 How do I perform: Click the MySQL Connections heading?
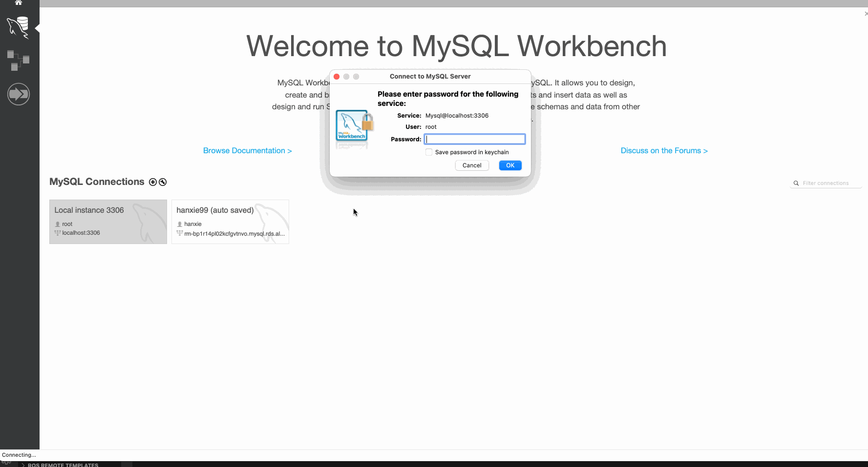point(97,182)
